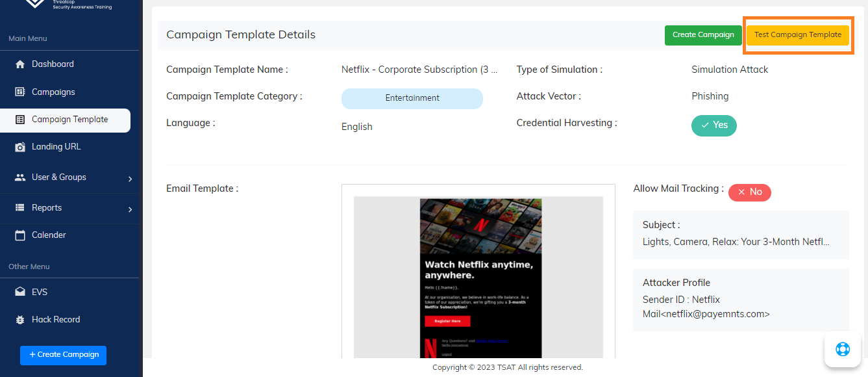Screen dimensions: 868x377
Task: Click the Calender icon in sidebar
Action: [20, 235]
